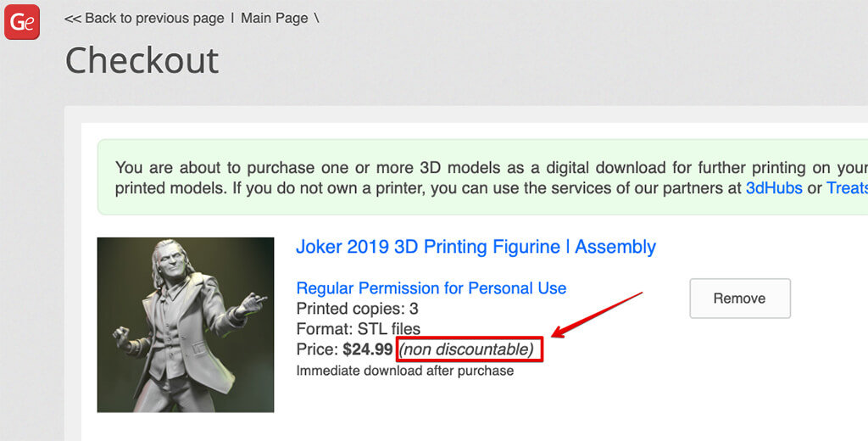Click the non discountable label
The height and width of the screenshot is (441, 868).
466,349
